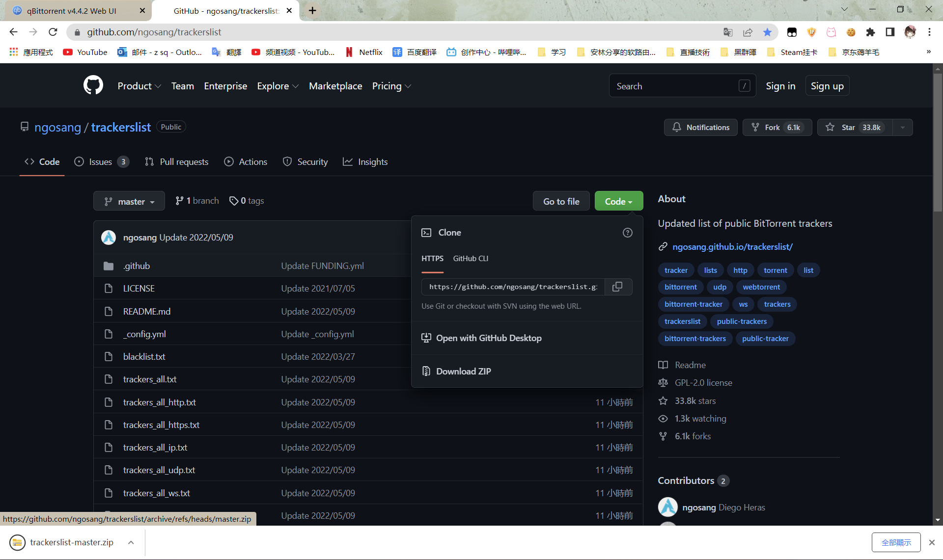Image resolution: width=943 pixels, height=560 pixels.
Task: Copy the clone URL with clipboard icon
Action: [x=617, y=287]
